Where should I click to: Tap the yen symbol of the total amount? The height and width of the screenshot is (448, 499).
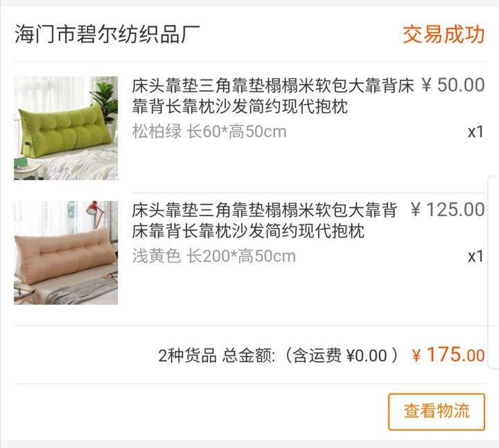(x=416, y=355)
